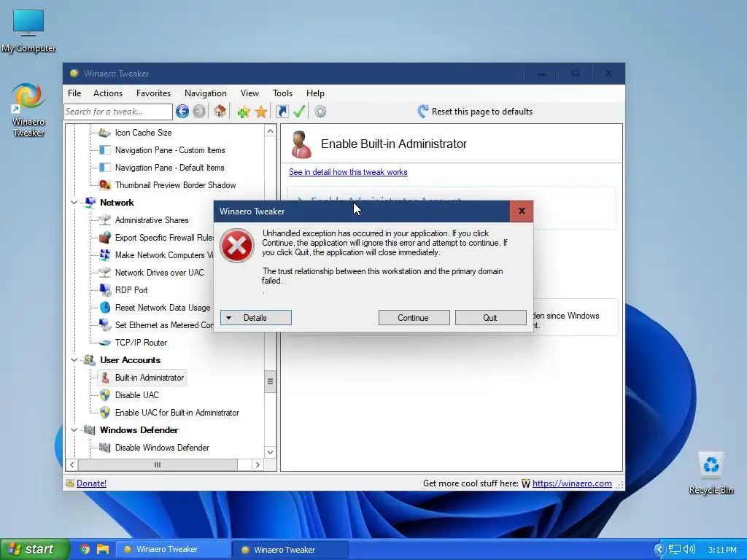
Task: Click the Make Network Computers item icon
Action: point(105,254)
